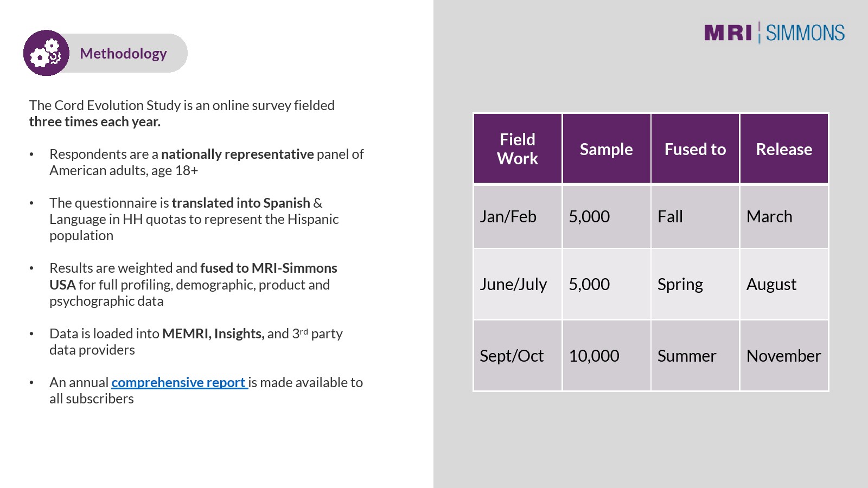This screenshot has width=868, height=488.
Task: Select the Sample column header
Action: 606,149
